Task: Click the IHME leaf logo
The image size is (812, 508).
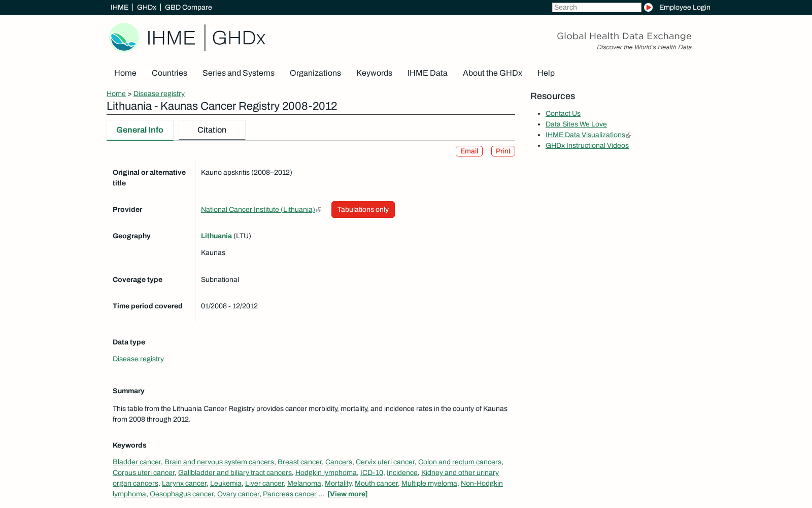Action: 124,38
